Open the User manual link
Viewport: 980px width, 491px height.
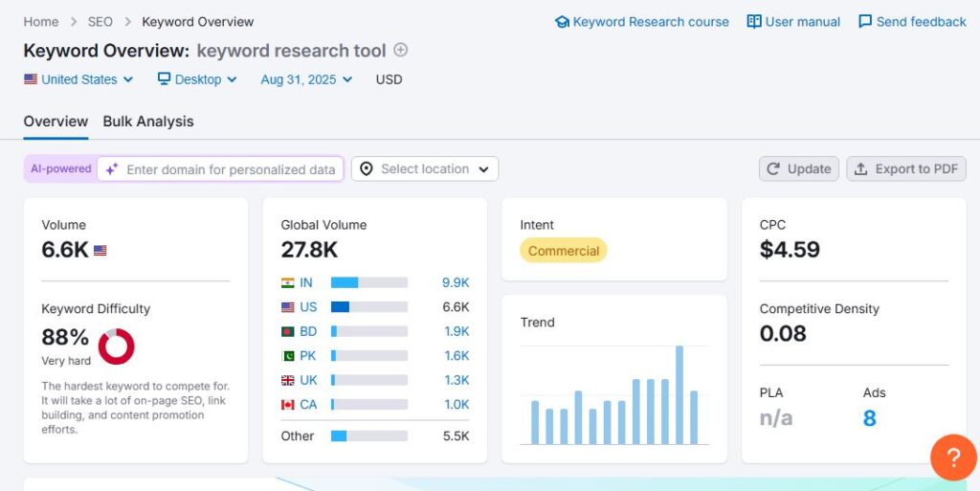coord(793,22)
